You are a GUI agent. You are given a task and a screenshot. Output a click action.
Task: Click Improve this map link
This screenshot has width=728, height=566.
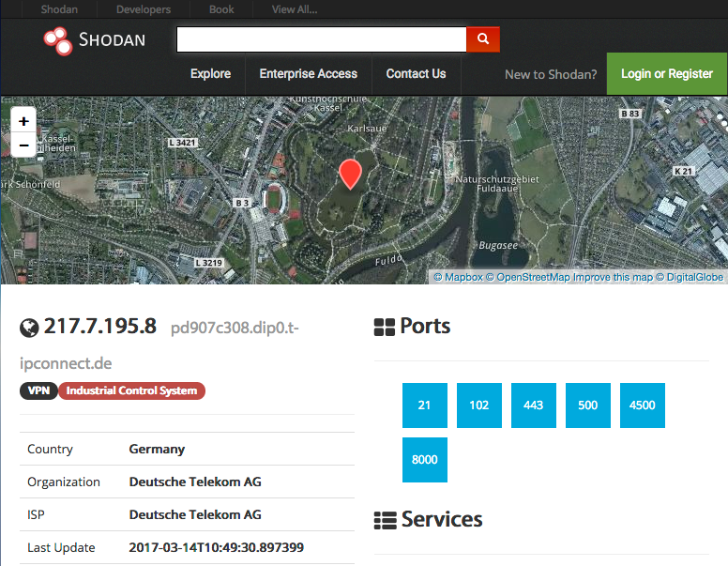613,278
